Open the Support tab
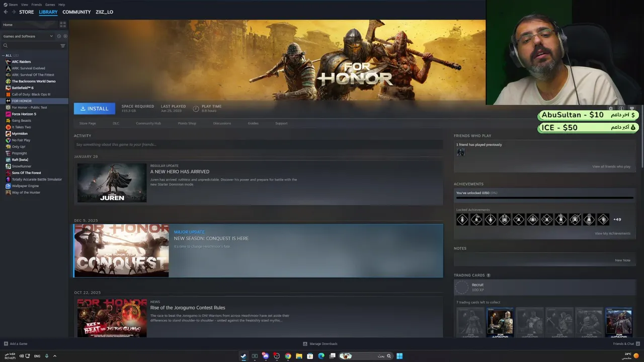The width and height of the screenshot is (644, 362). coord(281,123)
